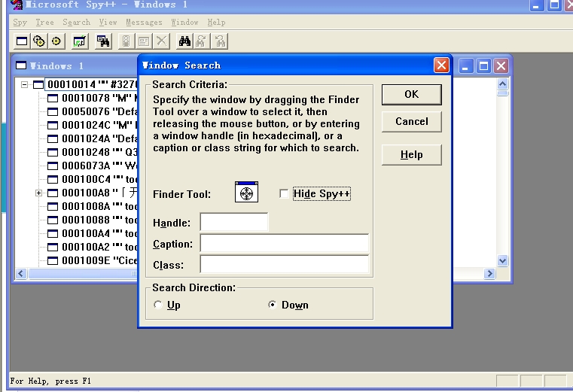Open the Processes view toolbar icon
The height and width of the screenshot is (392, 573).
click(x=39, y=41)
